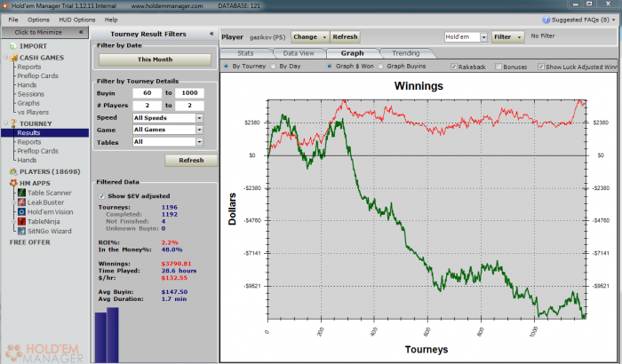
Task: Open the Speed dropdown
Action: click(x=199, y=118)
